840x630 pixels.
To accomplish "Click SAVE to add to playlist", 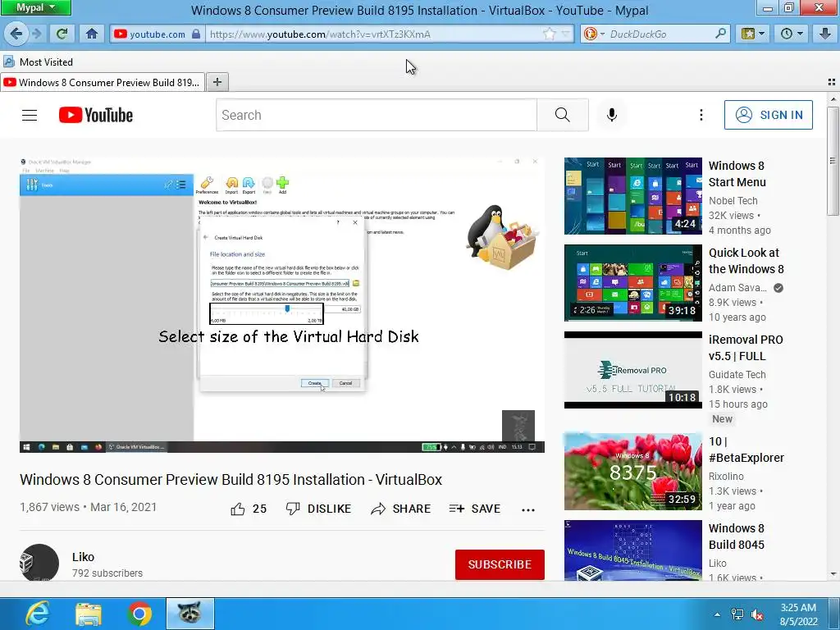I will [x=475, y=509].
